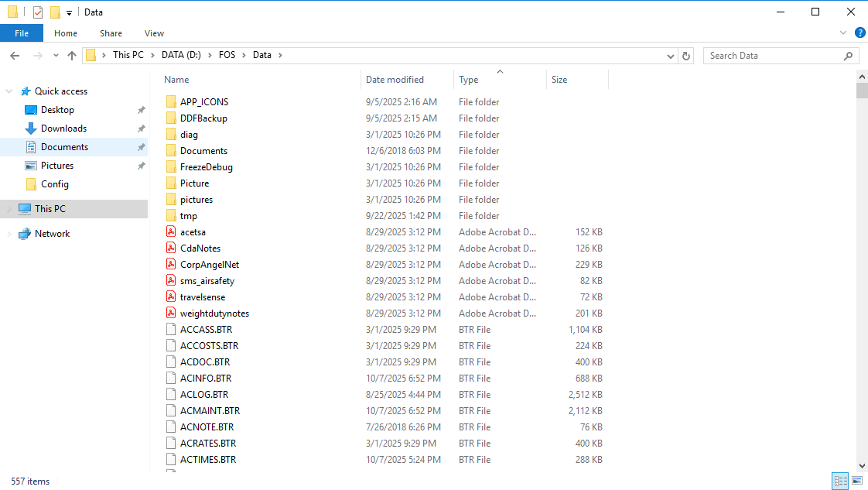
Task: Select the ACCASS.BTR file icon
Action: [x=172, y=330]
